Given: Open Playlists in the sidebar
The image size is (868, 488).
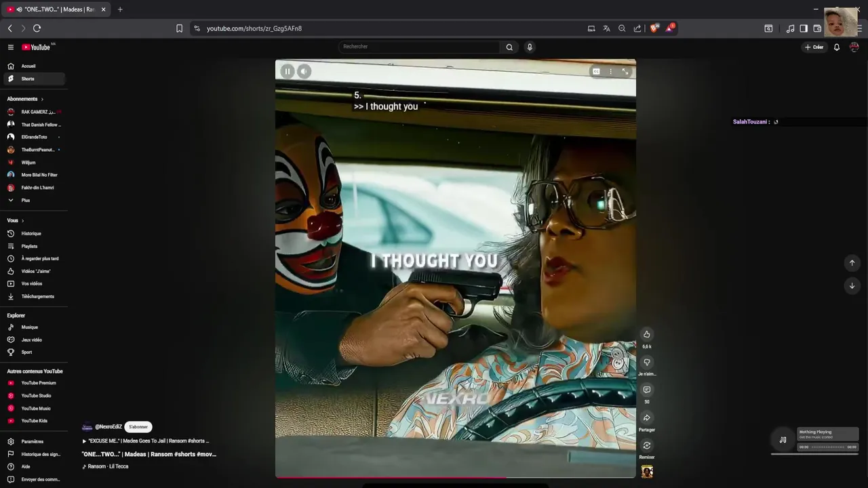Looking at the screenshot, I should [34, 246].
